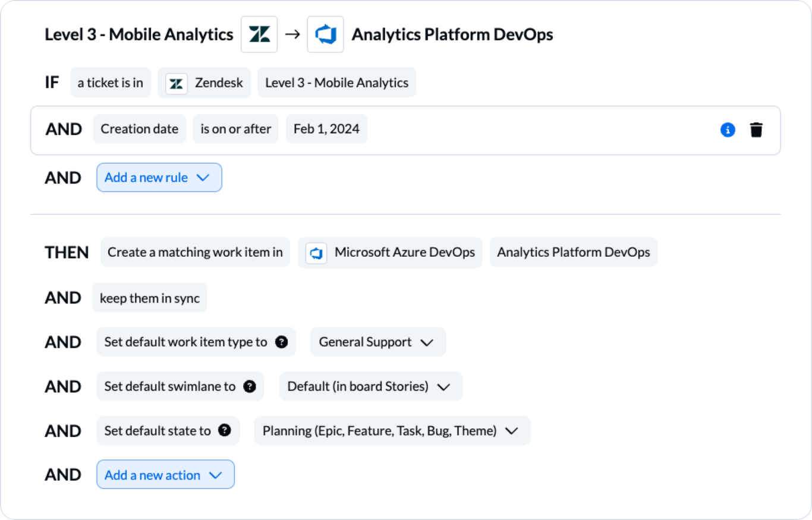Open the Default (in board Stories) swimlane dropdown

click(x=370, y=386)
